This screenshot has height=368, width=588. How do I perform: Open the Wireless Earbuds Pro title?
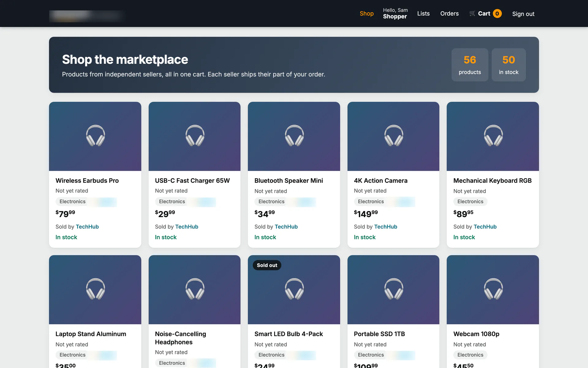pyautogui.click(x=87, y=181)
